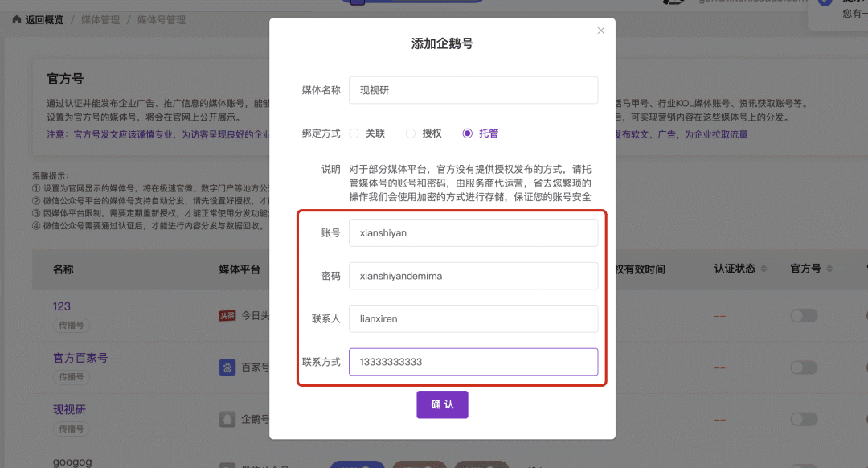The image size is (868, 468).
Task: Click the 企鹅号 platform icon
Action: (x=227, y=419)
